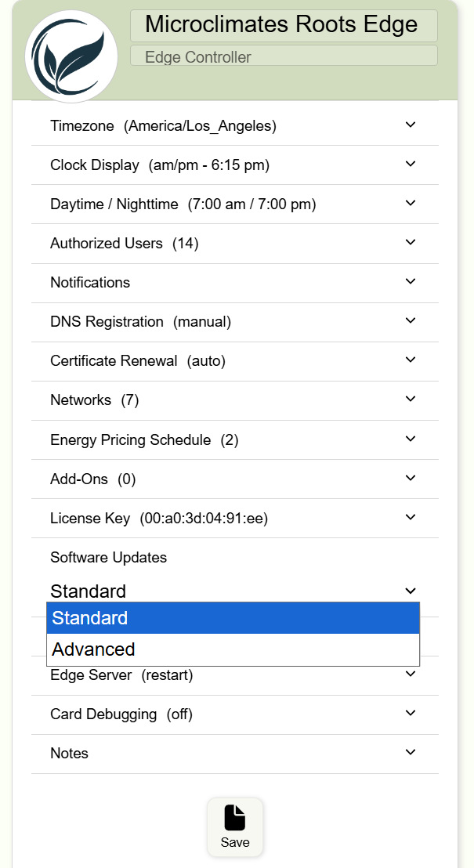Click the Save file icon
The height and width of the screenshot is (868, 474).
[x=234, y=818]
